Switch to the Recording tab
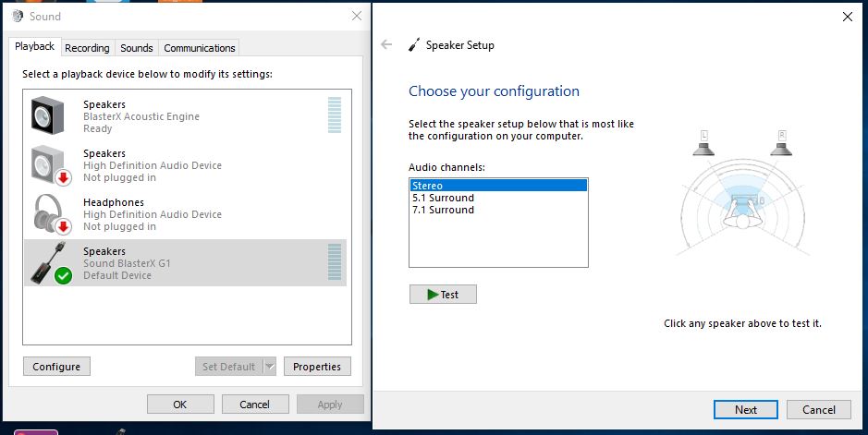 (x=87, y=48)
